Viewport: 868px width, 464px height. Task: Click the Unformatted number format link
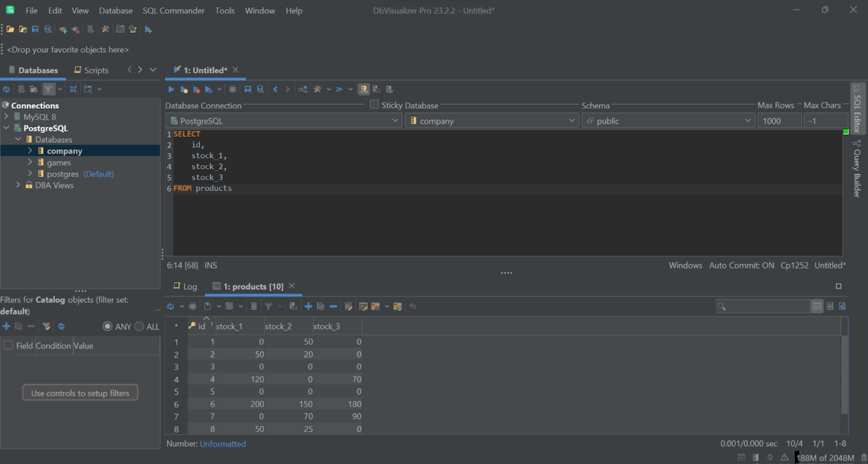pyautogui.click(x=222, y=444)
